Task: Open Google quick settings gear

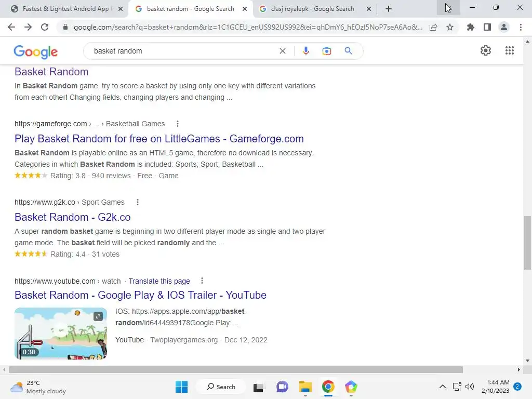Action: (486, 50)
